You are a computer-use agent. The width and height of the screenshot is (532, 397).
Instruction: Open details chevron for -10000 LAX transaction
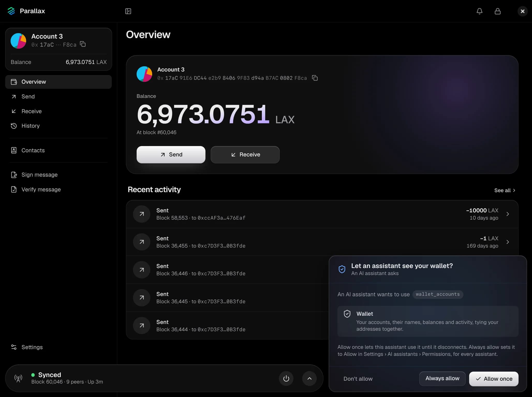coord(508,214)
